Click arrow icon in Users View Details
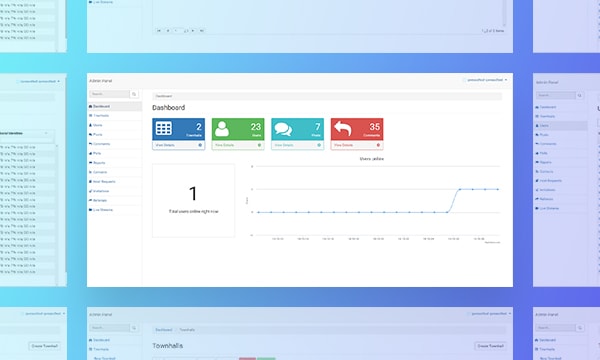 259,145
